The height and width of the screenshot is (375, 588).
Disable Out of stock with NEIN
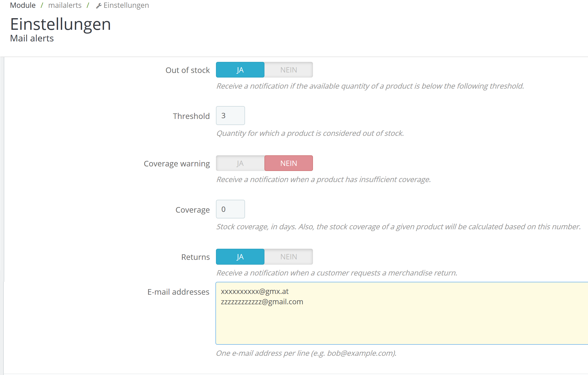pyautogui.click(x=288, y=70)
